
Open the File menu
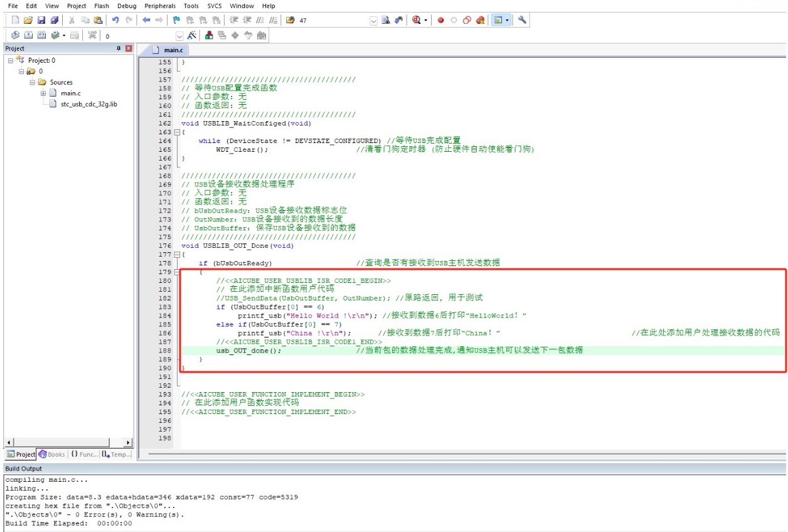coord(13,6)
